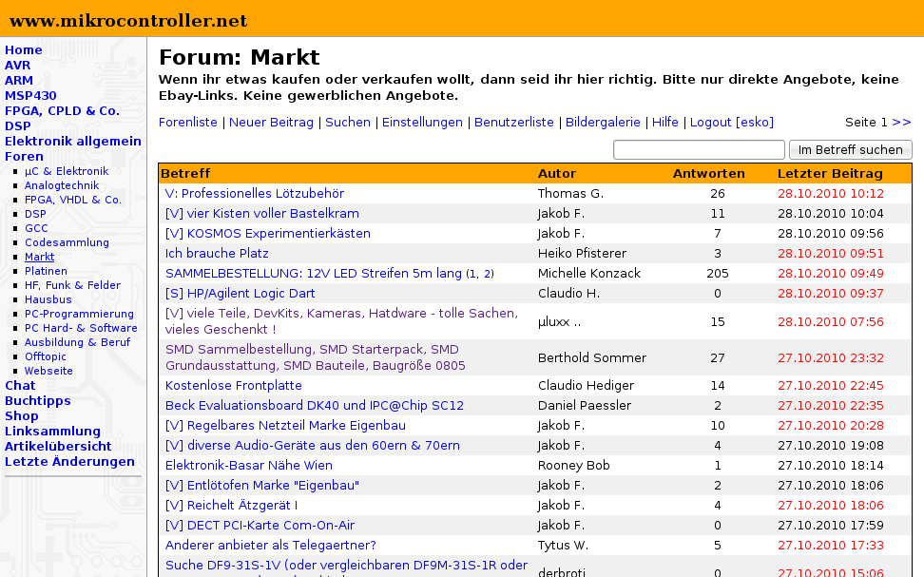Open Letzte Änderungen page

[69, 461]
